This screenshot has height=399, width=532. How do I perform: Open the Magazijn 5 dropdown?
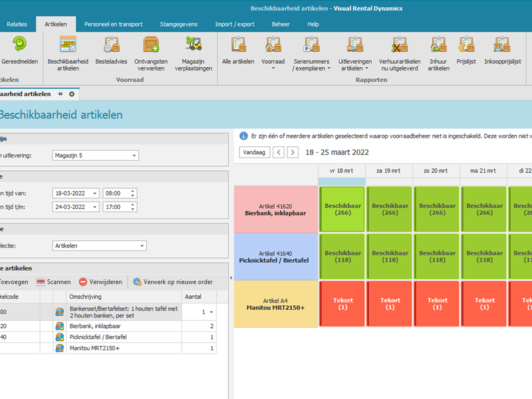(x=134, y=156)
